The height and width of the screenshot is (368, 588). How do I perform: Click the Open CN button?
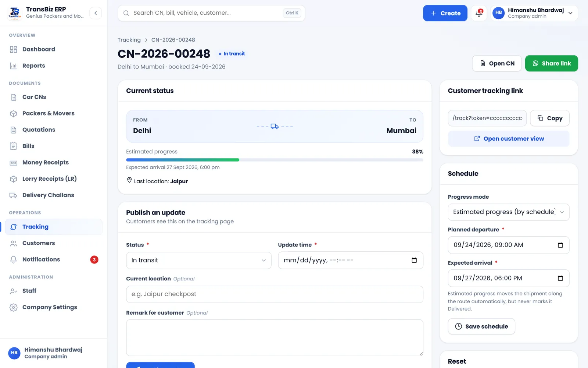(497, 63)
